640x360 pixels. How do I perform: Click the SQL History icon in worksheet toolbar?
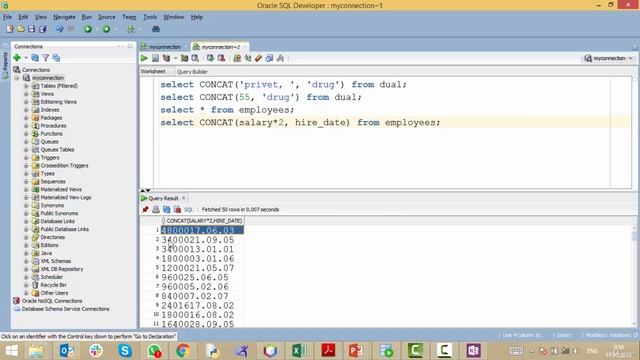pos(269,58)
